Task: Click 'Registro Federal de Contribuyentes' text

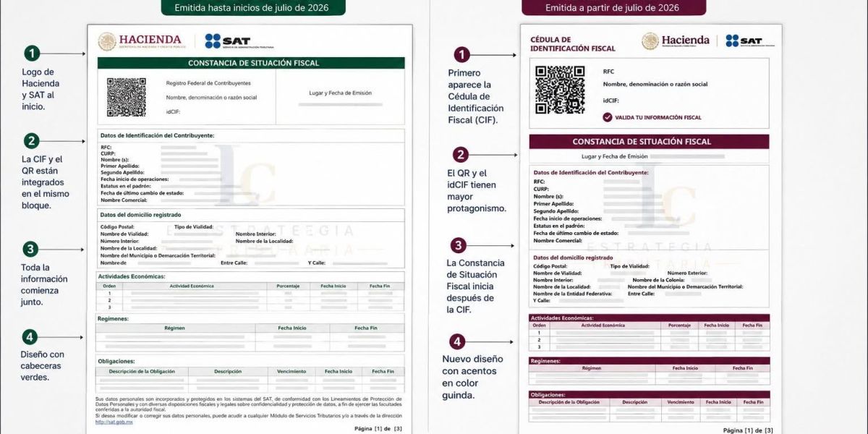Action: (208, 83)
